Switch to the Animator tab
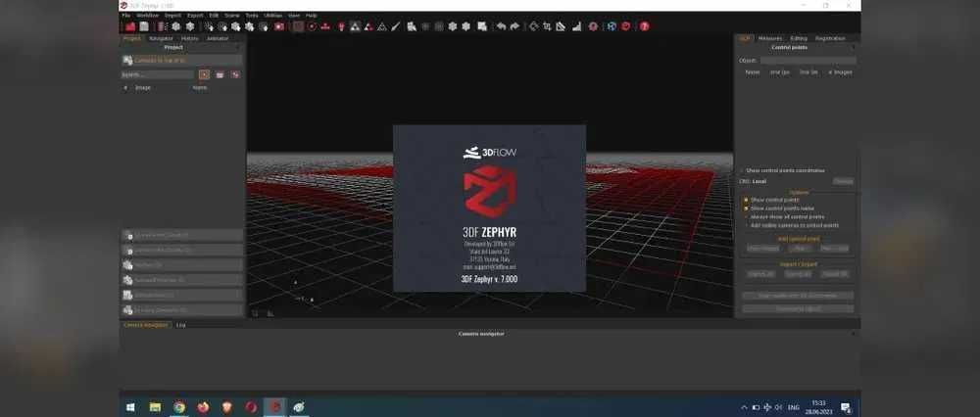Image resolution: width=980 pixels, height=417 pixels. [218, 38]
